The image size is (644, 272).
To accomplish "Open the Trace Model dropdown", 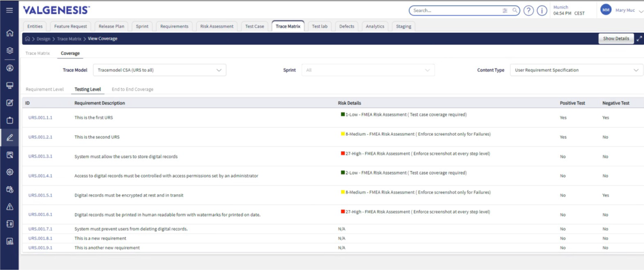I will (159, 70).
